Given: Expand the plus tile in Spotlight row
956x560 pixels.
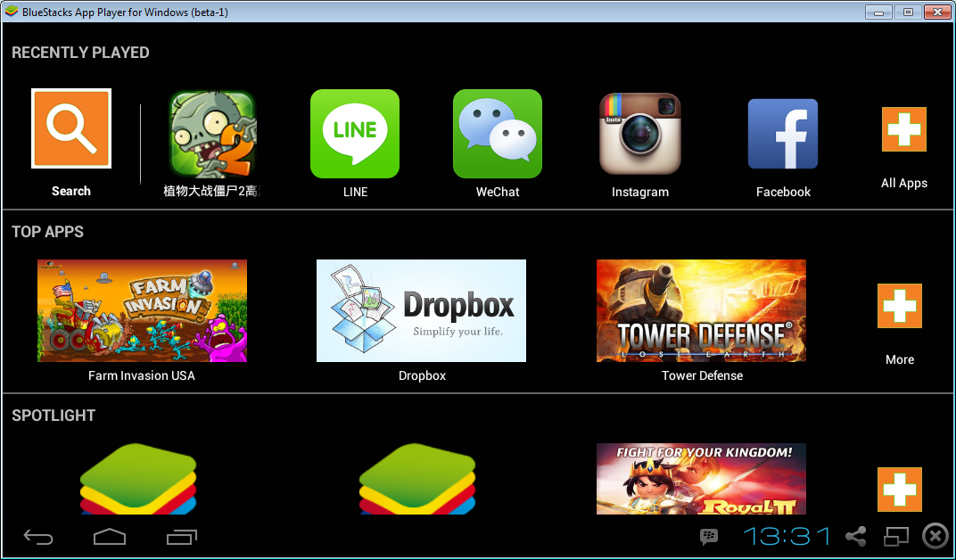Looking at the screenshot, I should [899, 490].
